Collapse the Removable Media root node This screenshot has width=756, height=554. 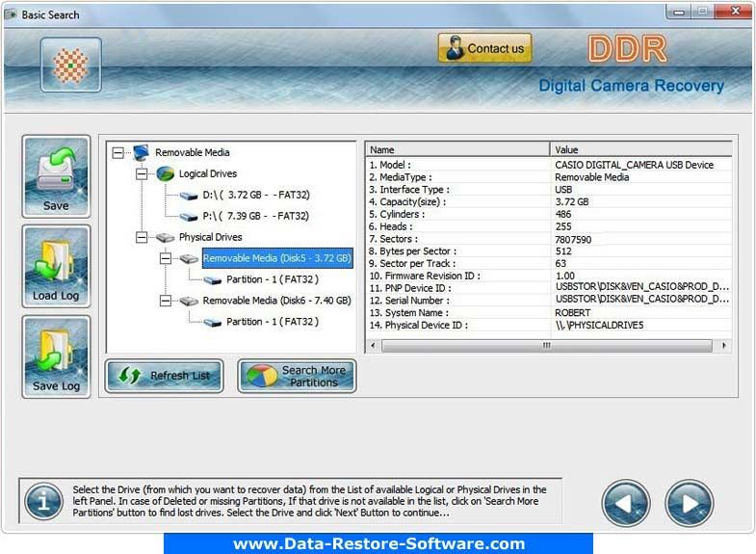tap(117, 152)
